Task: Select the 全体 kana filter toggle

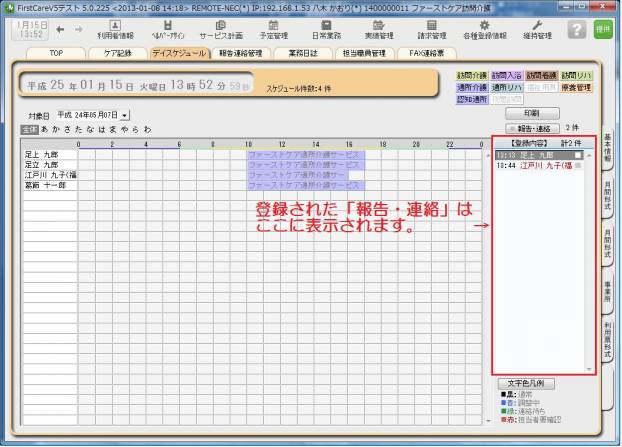Action: (x=29, y=129)
